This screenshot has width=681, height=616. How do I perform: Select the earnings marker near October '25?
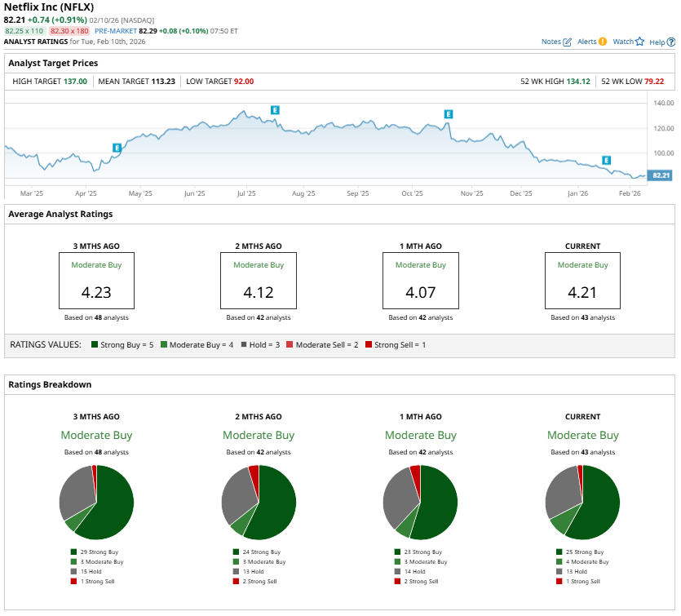pyautogui.click(x=448, y=114)
